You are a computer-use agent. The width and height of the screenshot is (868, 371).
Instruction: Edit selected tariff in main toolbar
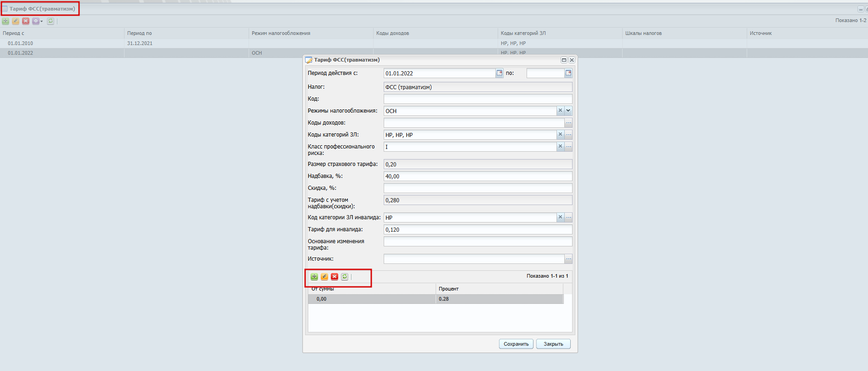point(16,21)
